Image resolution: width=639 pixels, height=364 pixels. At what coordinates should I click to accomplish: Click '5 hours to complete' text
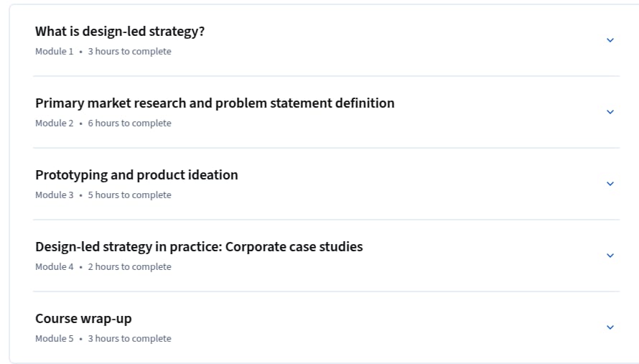click(129, 195)
